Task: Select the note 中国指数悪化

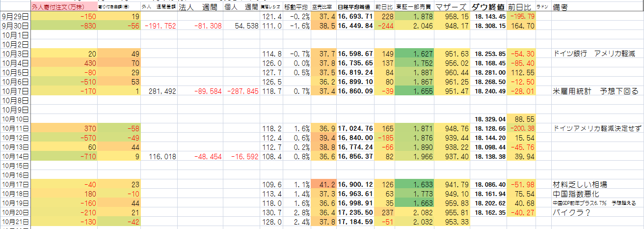Action: pyautogui.click(x=575, y=194)
